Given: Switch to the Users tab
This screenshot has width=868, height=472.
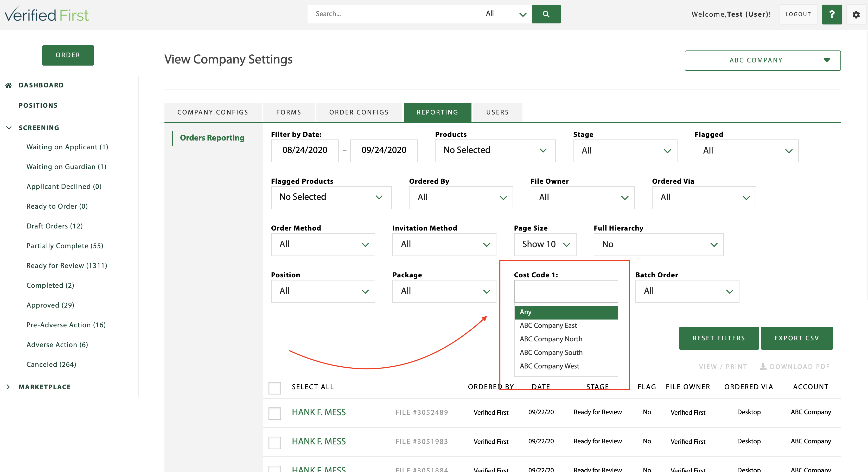Looking at the screenshot, I should pyautogui.click(x=497, y=112).
